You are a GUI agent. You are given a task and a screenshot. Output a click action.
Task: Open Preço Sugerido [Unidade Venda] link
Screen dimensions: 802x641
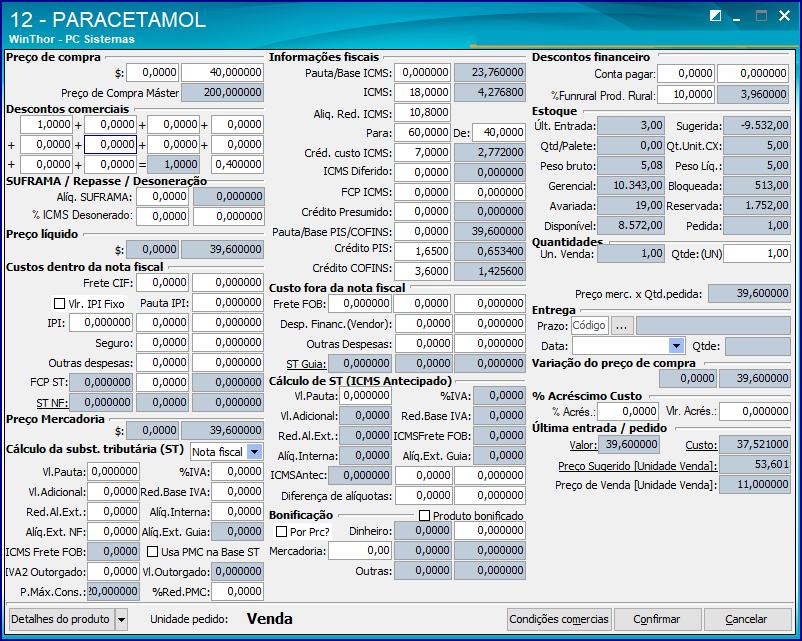pyautogui.click(x=637, y=466)
